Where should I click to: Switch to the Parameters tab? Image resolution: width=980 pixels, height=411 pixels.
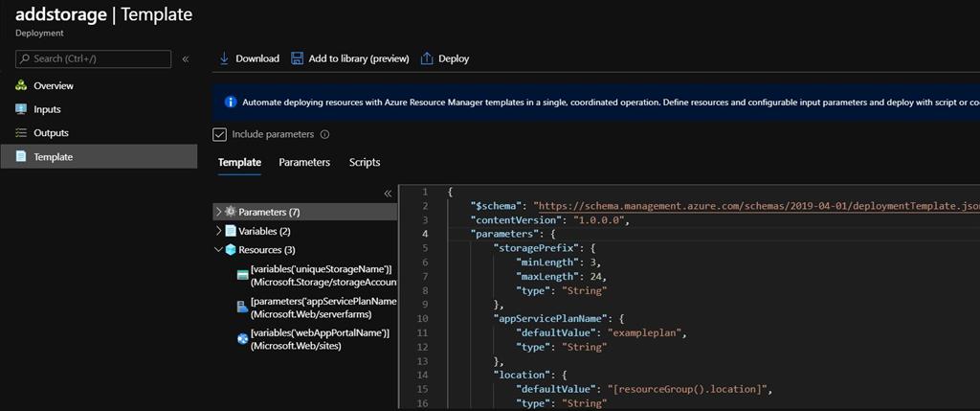(x=304, y=163)
